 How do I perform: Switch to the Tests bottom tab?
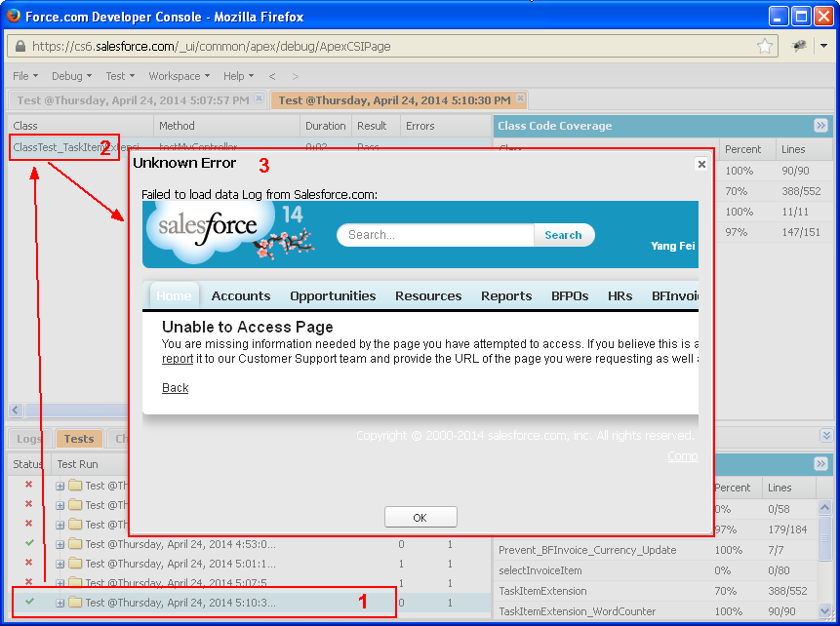(79, 439)
